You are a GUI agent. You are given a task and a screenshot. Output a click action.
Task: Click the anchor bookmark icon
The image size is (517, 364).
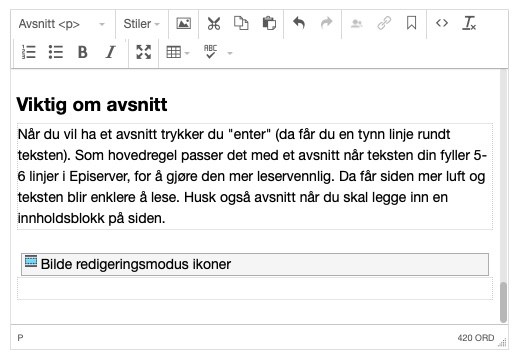(412, 24)
